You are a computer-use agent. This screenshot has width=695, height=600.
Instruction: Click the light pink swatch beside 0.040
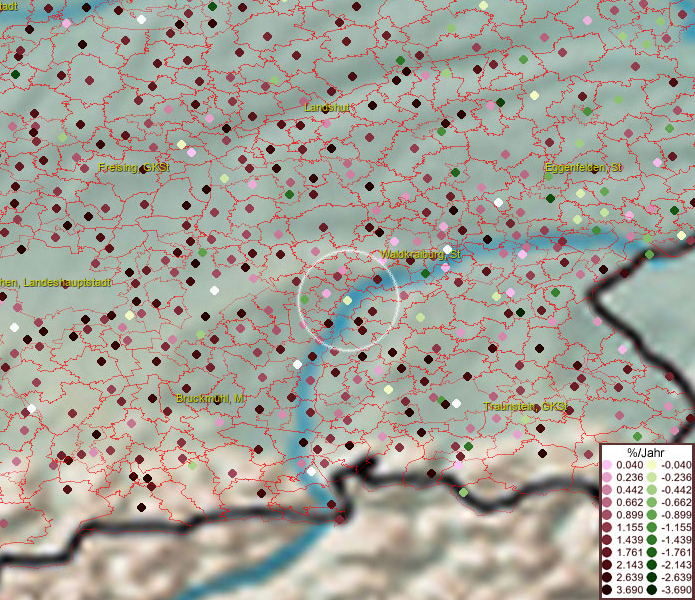pos(607,465)
